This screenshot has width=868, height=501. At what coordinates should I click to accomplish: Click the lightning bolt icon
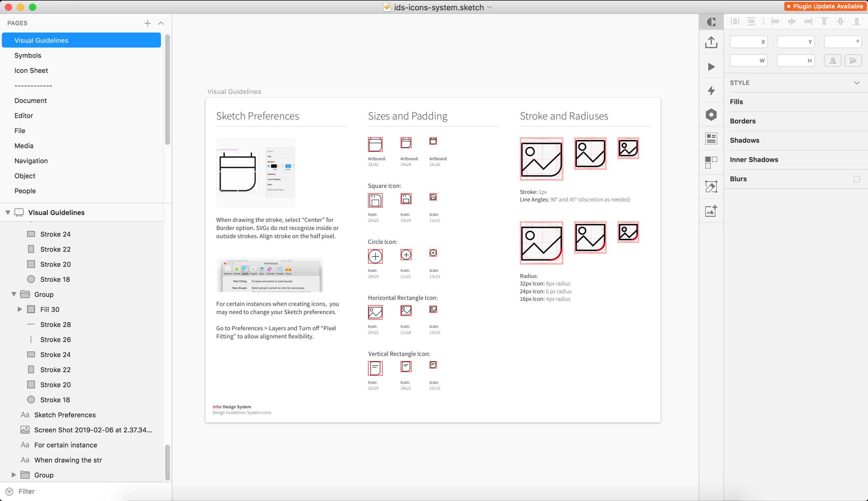[x=711, y=91]
